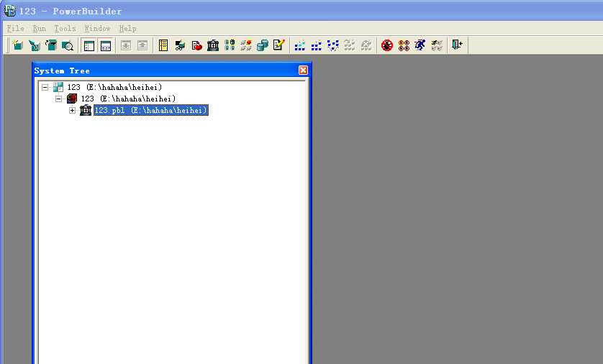
Task: Collapse the 123 target node
Action: [58, 99]
